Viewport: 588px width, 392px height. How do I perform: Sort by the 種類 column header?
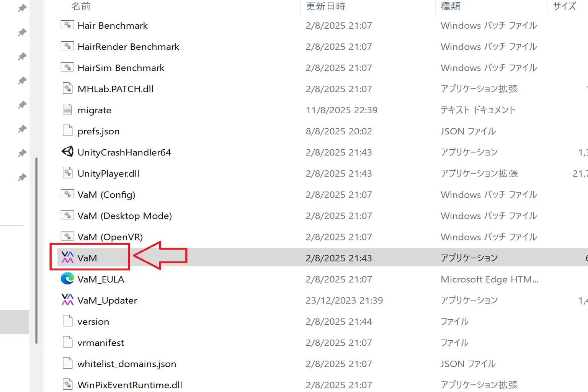(x=451, y=6)
